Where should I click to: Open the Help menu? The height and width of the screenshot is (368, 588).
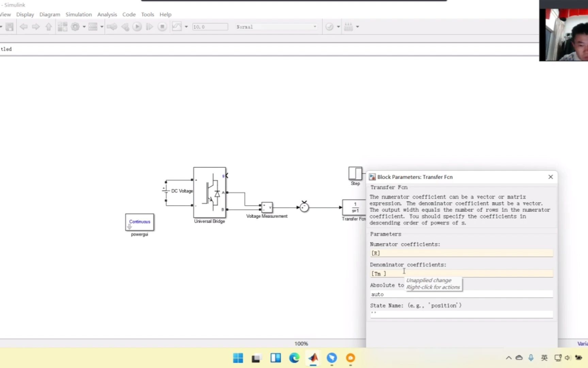coord(165,14)
